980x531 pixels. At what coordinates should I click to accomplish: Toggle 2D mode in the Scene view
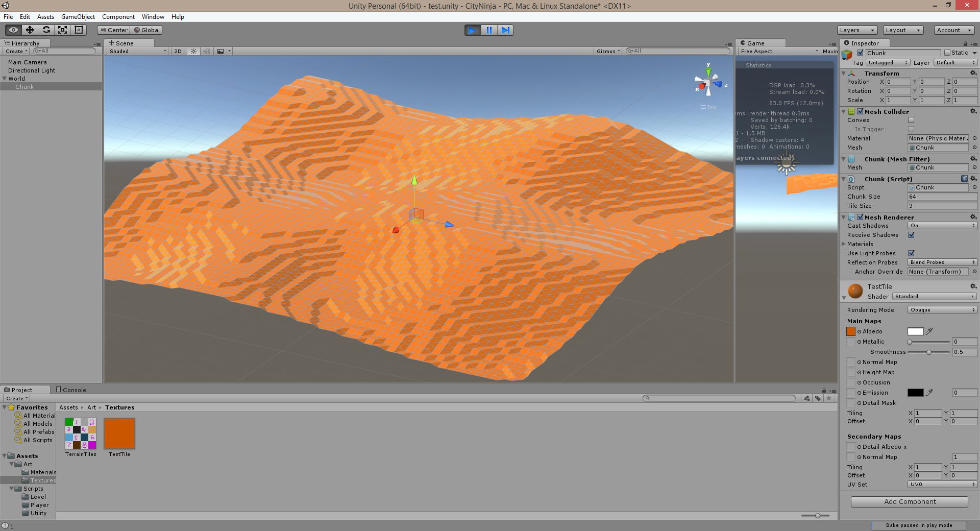[x=177, y=51]
